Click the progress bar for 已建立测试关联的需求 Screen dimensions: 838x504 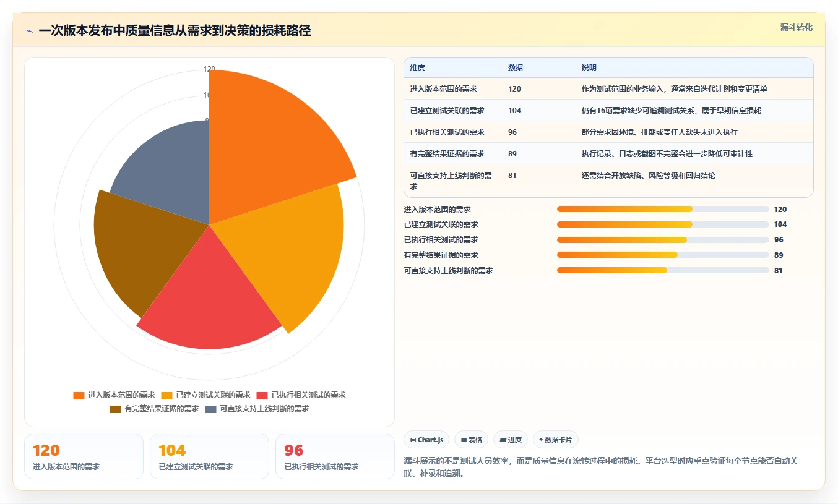663,224
